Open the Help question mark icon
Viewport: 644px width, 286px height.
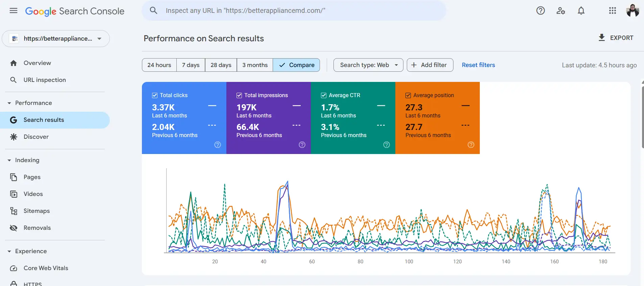pos(540,11)
